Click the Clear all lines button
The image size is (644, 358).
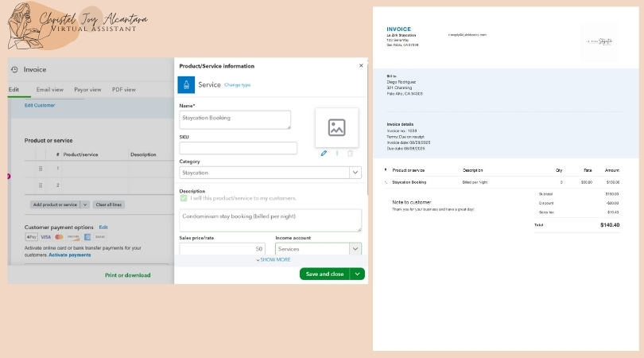(108, 204)
